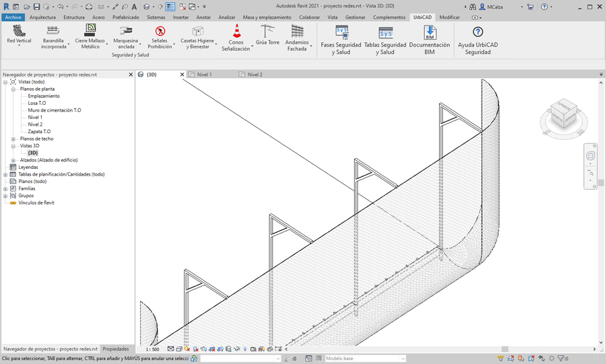This screenshot has height=364, width=606.
Task: Expand the Planos de techo tree node
Action: [13, 139]
